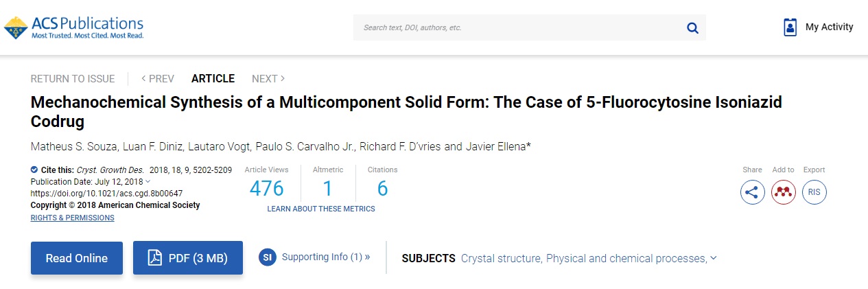Click Learn About These Metrics

pyautogui.click(x=321, y=209)
